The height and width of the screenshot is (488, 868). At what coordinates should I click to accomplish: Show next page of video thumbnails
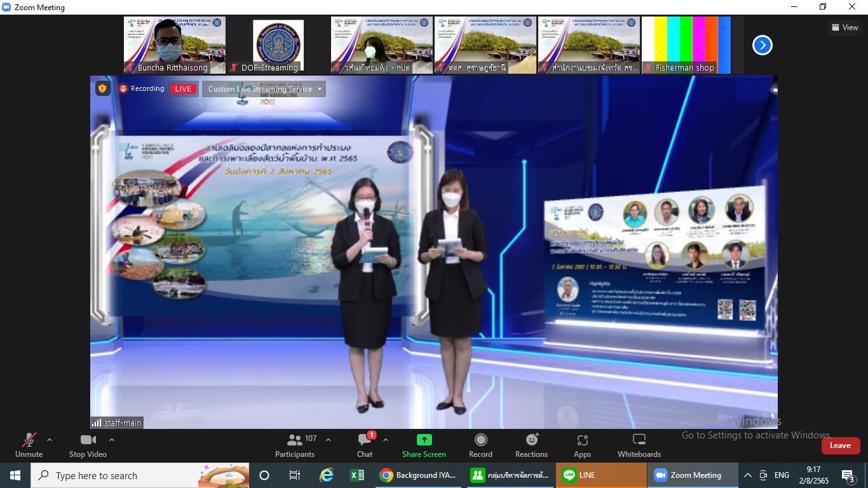click(x=762, y=45)
